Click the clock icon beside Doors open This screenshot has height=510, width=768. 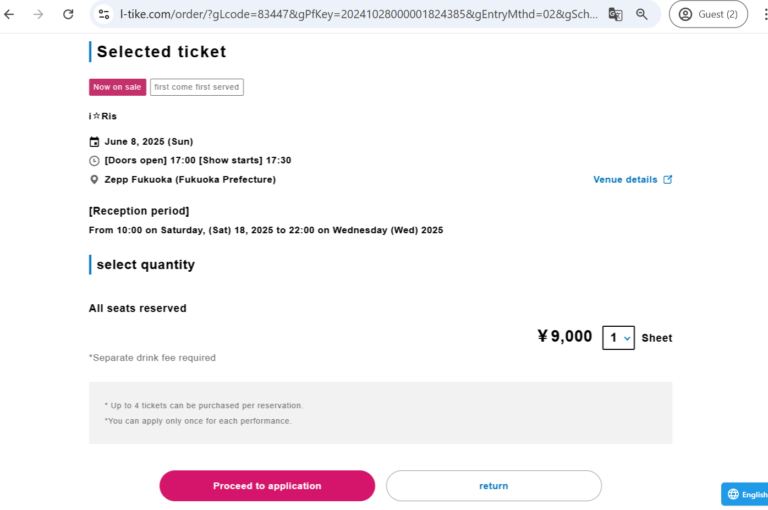coord(95,161)
